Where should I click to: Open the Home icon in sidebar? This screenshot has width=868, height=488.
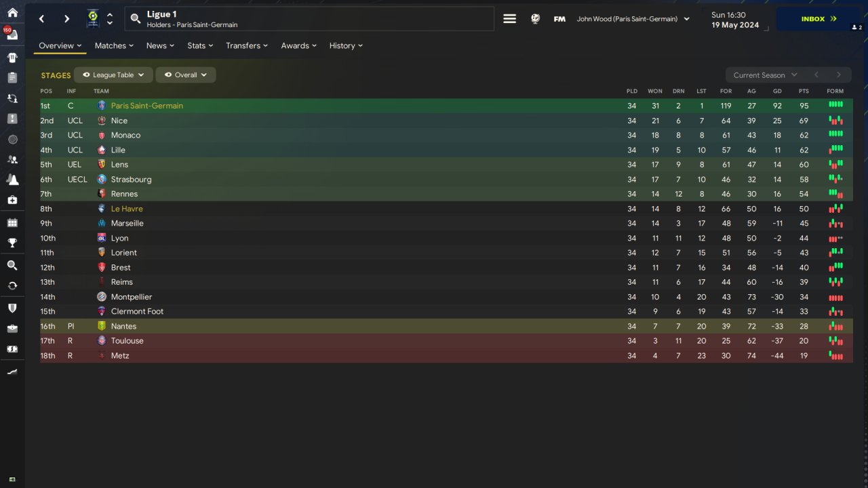12,12
